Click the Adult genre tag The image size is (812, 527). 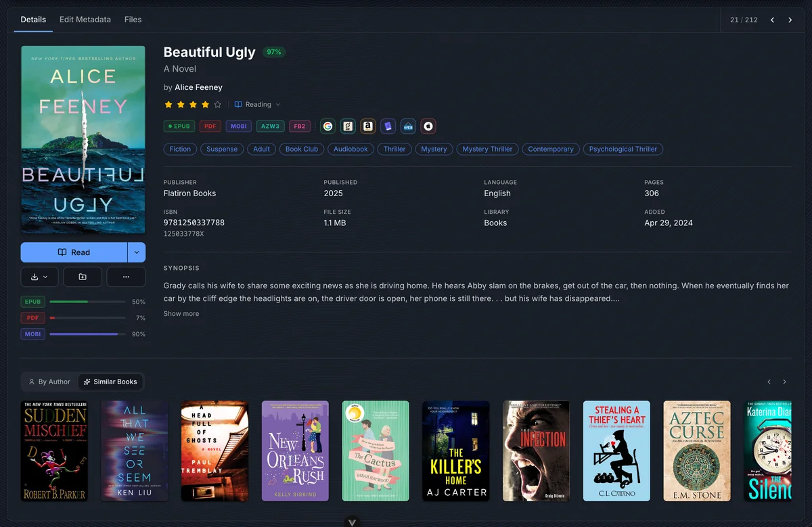tap(262, 149)
